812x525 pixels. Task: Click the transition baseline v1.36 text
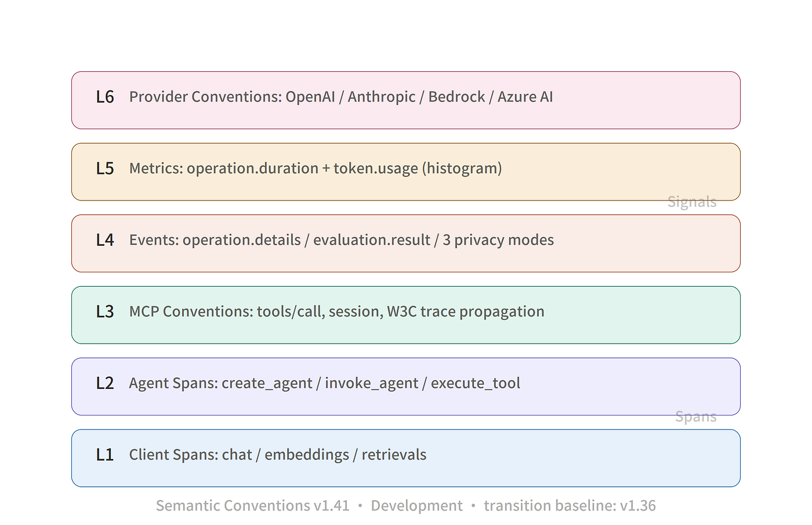click(x=570, y=506)
